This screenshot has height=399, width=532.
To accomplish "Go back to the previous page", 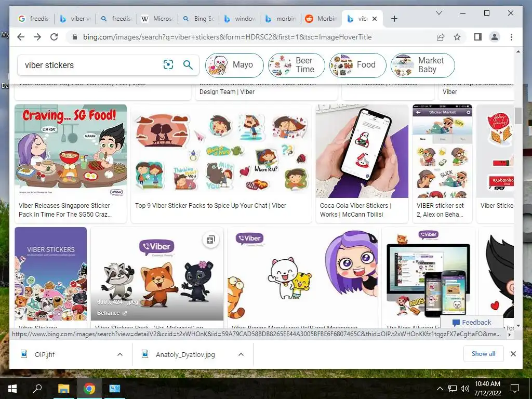I will point(21,37).
